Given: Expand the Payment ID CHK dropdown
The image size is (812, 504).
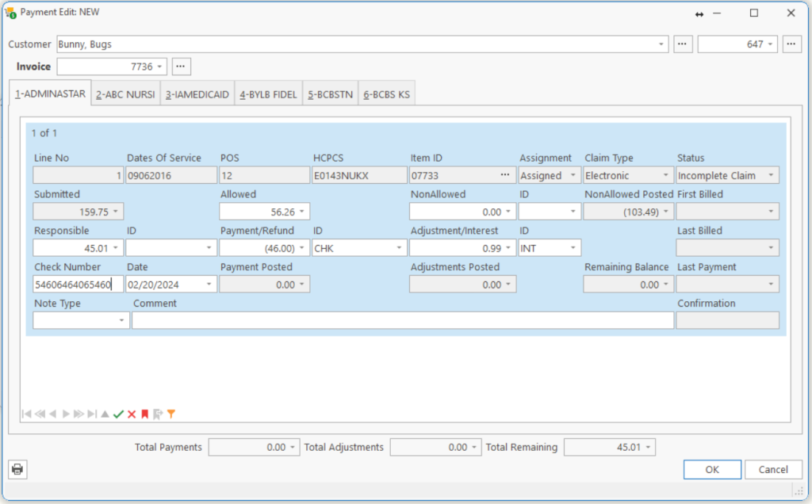Looking at the screenshot, I should (x=399, y=248).
